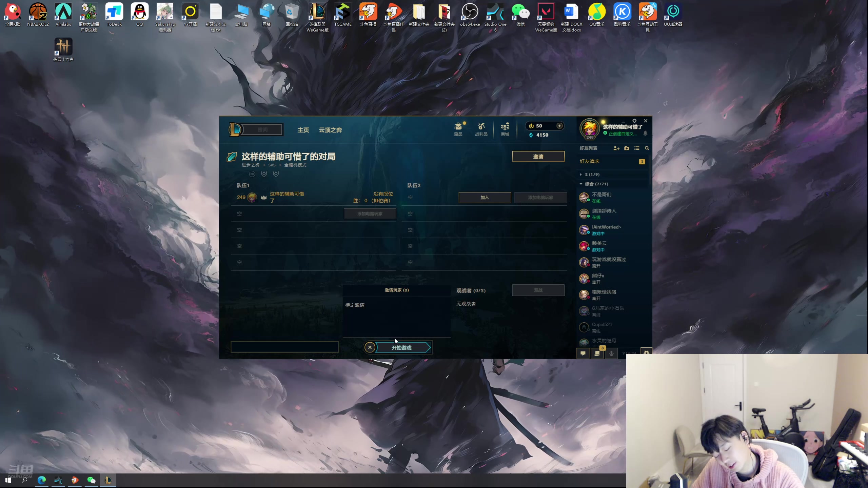Open the 战利品 loot icon
The image size is (868, 488).
(481, 129)
